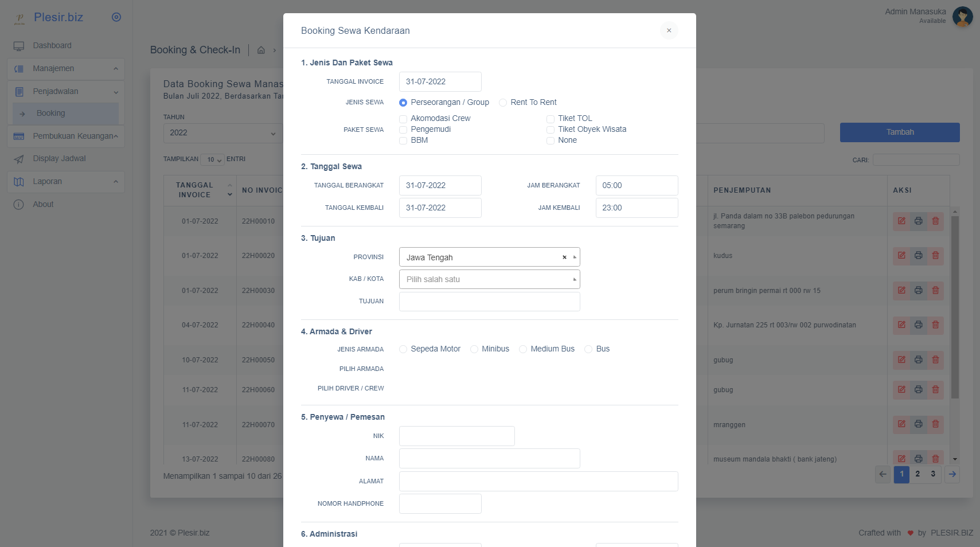The image size is (980, 547).
Task: Click the delete icon for invoice 22H00080
Action: pyautogui.click(x=936, y=459)
